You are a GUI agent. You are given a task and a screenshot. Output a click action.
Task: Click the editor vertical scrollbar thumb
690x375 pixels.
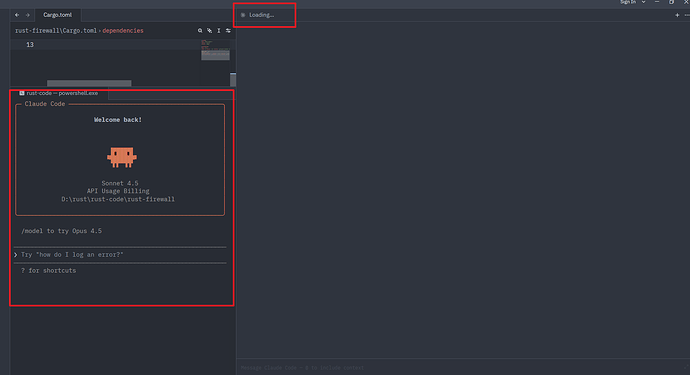pyautogui.click(x=233, y=80)
